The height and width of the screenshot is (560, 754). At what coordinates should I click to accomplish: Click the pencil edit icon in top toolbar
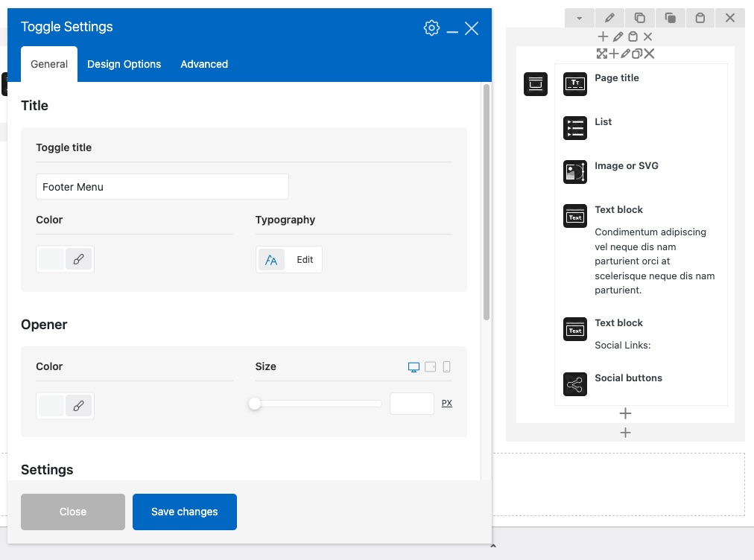click(x=609, y=18)
